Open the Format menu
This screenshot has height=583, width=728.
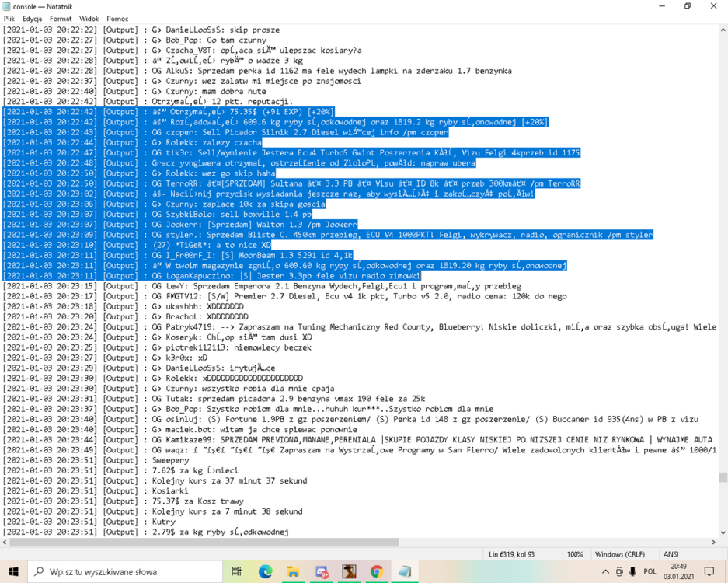pyautogui.click(x=61, y=19)
